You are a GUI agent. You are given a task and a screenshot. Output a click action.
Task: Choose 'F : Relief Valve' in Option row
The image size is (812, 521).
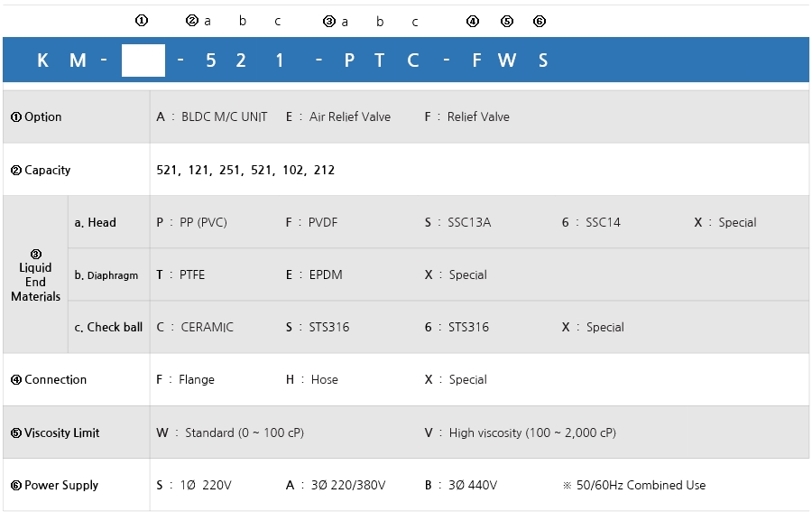(467, 116)
